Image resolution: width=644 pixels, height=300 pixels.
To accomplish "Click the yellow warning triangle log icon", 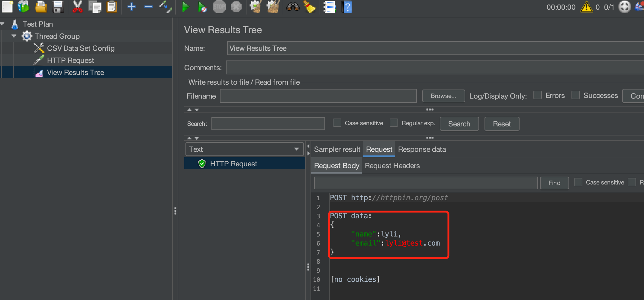I will pos(586,7).
